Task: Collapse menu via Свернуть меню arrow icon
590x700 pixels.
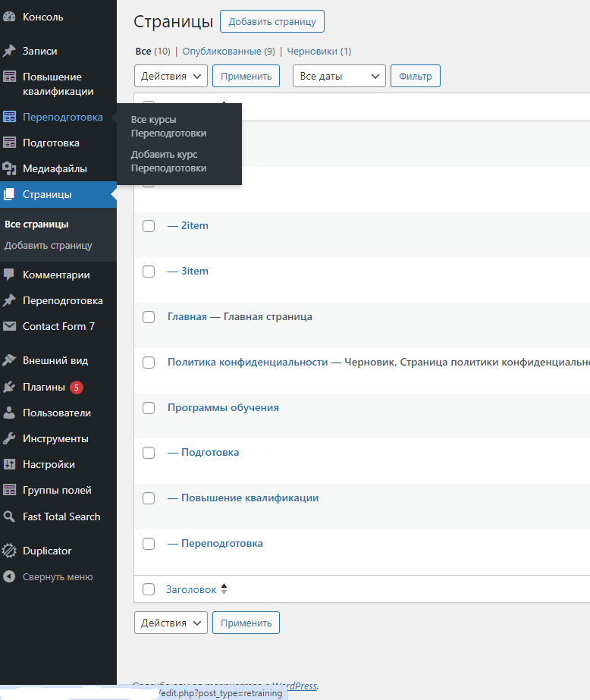Action: pos(9,577)
